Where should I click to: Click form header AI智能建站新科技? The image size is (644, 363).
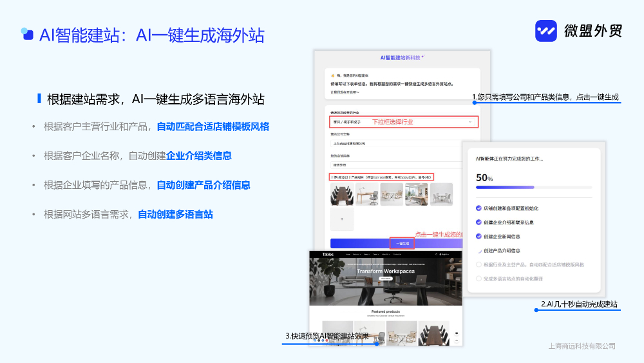click(400, 58)
